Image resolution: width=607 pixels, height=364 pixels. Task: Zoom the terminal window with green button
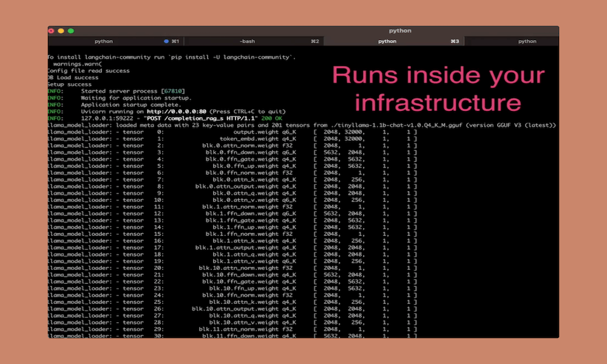click(x=70, y=30)
